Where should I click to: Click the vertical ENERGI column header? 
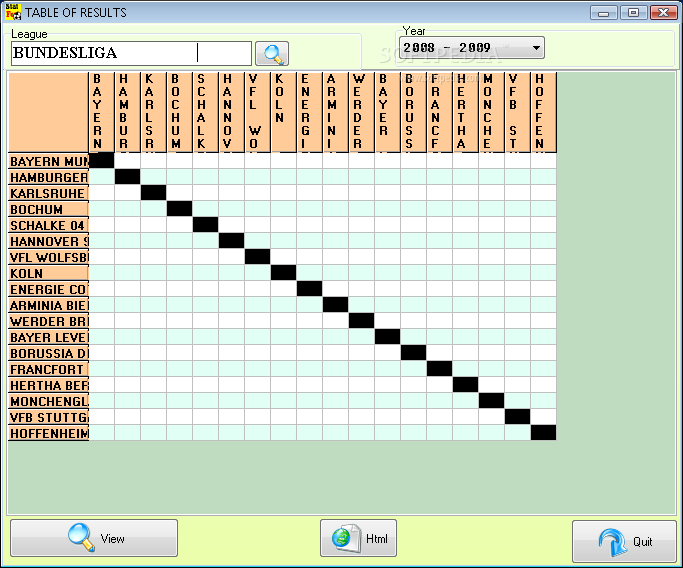pos(309,112)
